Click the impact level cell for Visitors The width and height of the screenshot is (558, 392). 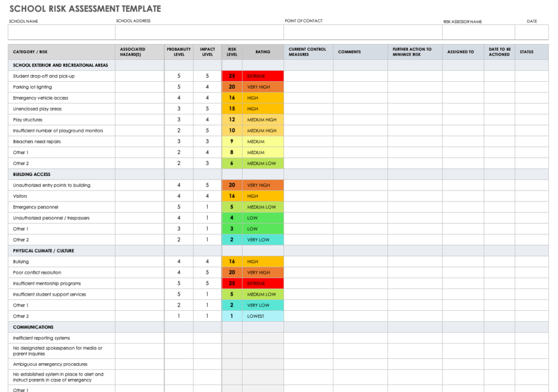point(207,197)
